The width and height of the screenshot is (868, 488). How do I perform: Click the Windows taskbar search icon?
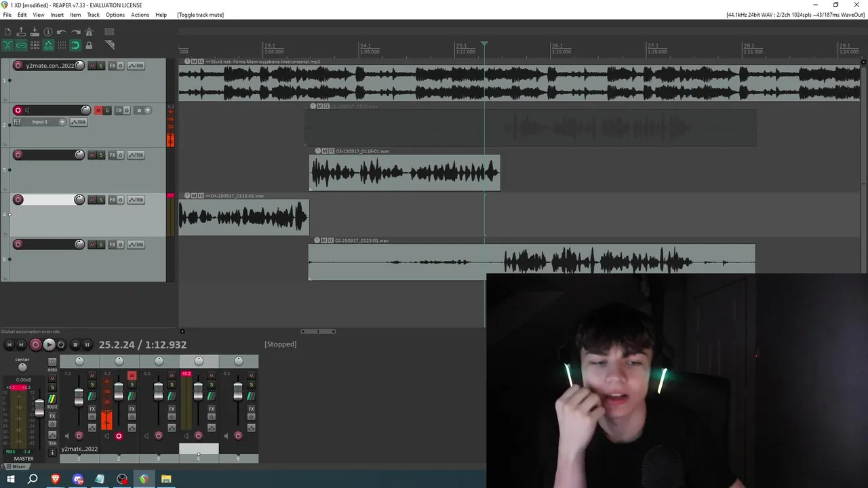[33, 479]
